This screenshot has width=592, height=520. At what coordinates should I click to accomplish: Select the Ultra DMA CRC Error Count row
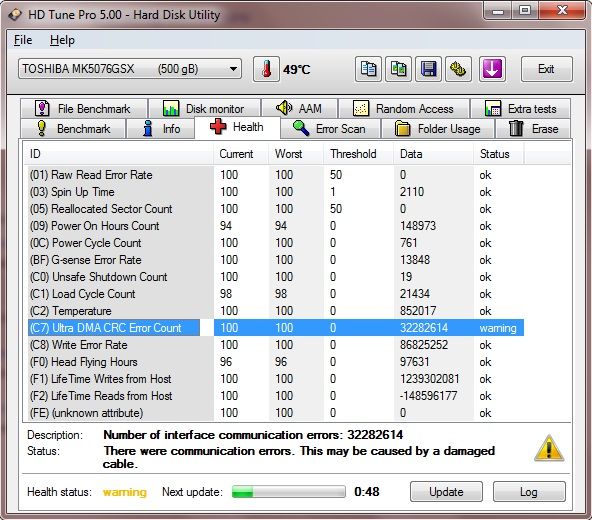[x=276, y=328]
